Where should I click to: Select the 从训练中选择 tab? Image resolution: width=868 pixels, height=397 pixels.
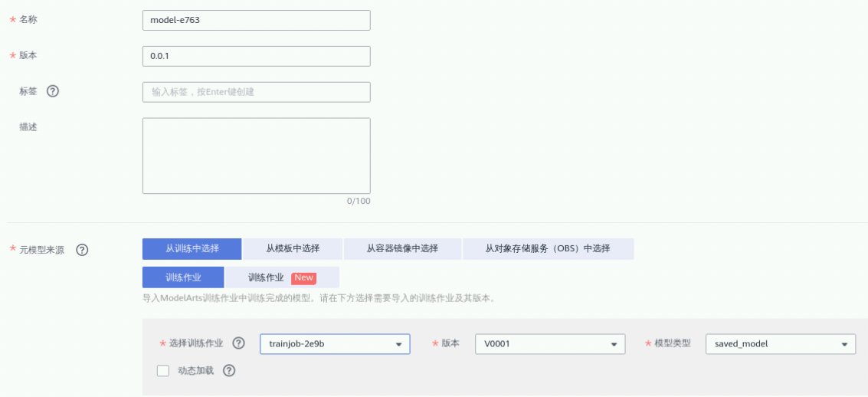tap(192, 249)
